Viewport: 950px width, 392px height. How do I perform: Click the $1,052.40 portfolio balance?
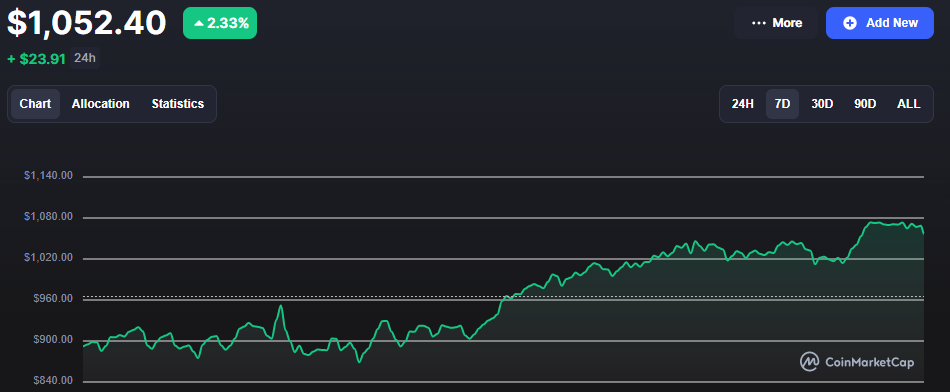point(87,23)
